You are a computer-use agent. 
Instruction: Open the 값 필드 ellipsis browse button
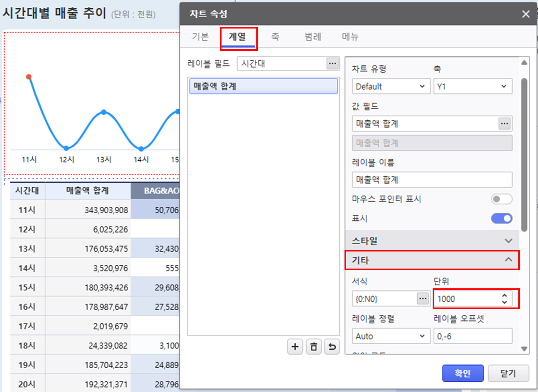pyautogui.click(x=505, y=123)
